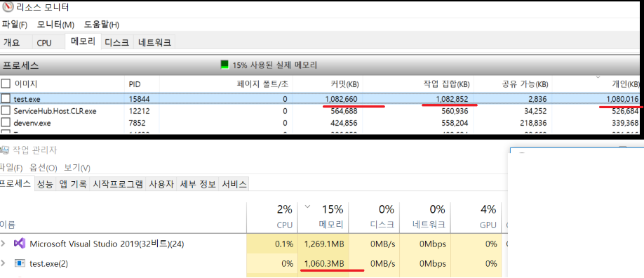Click the 0.1% CPU value for Visual Studio
The width and height of the screenshot is (644, 278).
[x=284, y=244]
